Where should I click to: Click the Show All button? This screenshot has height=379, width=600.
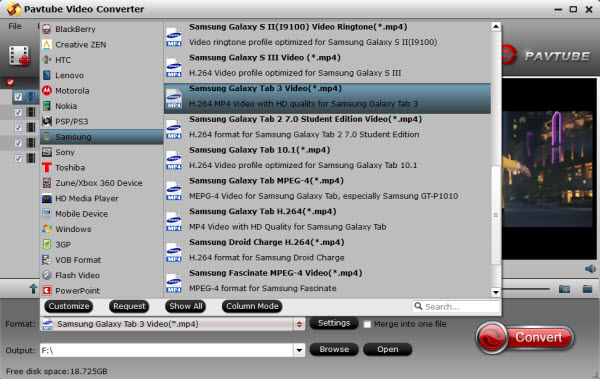[186, 306]
